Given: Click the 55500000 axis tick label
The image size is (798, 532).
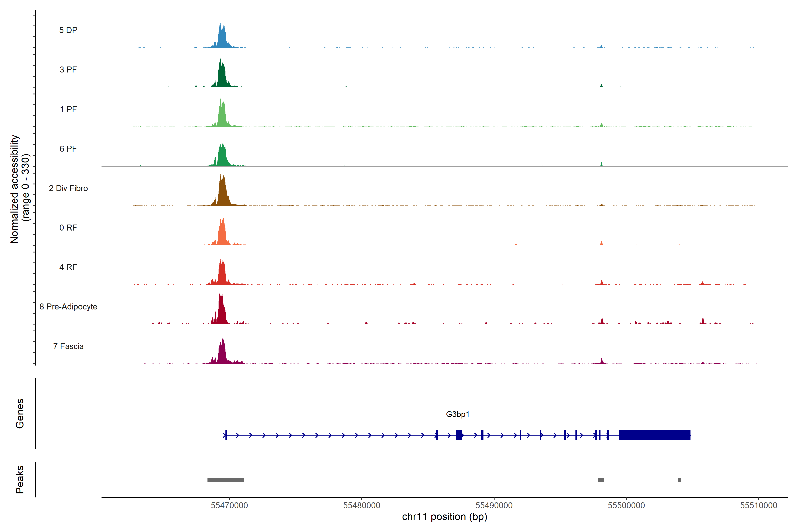Looking at the screenshot, I should coord(626,506).
